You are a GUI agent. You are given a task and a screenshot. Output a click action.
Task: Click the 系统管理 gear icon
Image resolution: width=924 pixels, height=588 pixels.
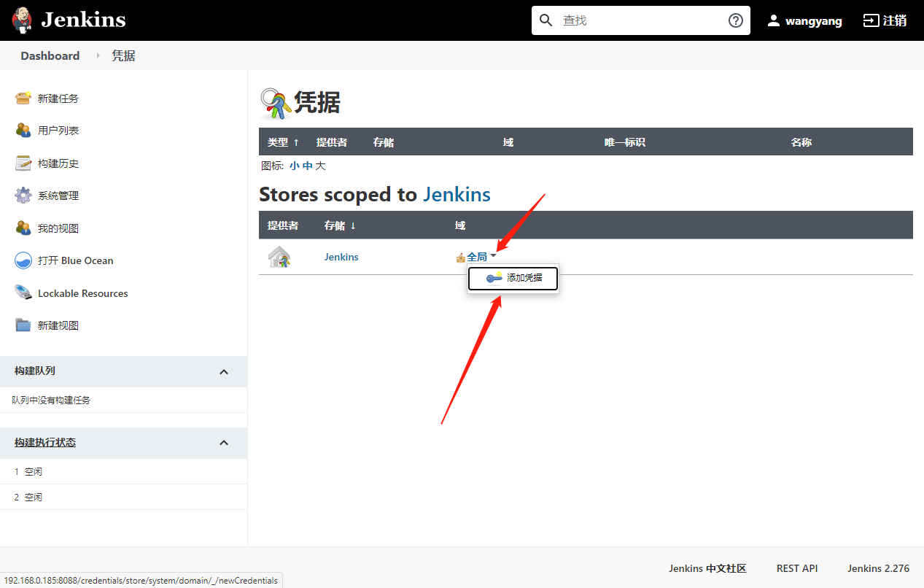pyautogui.click(x=23, y=195)
